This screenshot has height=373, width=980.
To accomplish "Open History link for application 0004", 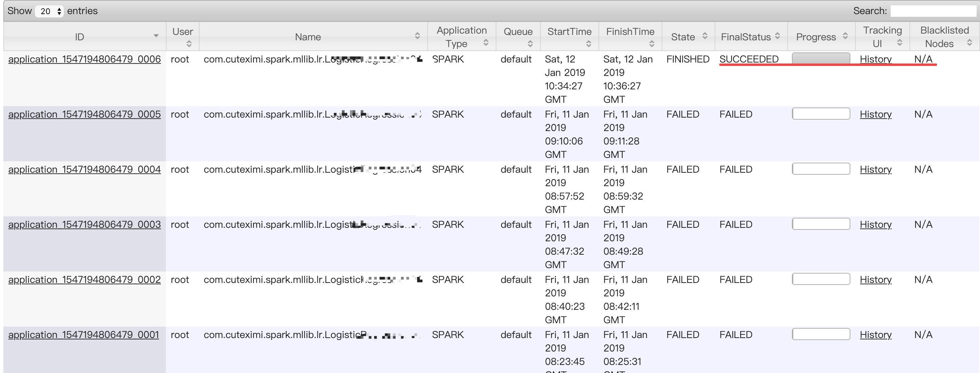I will click(875, 169).
